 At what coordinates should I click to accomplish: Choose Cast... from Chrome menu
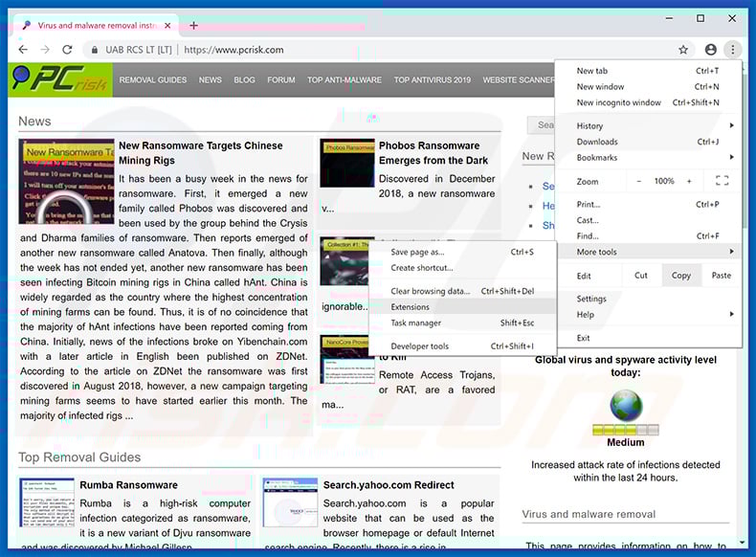[648, 220]
